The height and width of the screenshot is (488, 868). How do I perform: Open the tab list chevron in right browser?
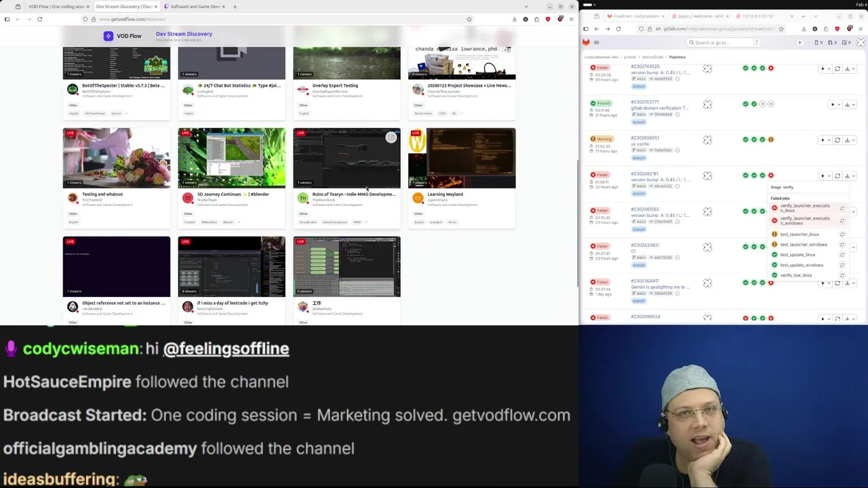tap(815, 16)
